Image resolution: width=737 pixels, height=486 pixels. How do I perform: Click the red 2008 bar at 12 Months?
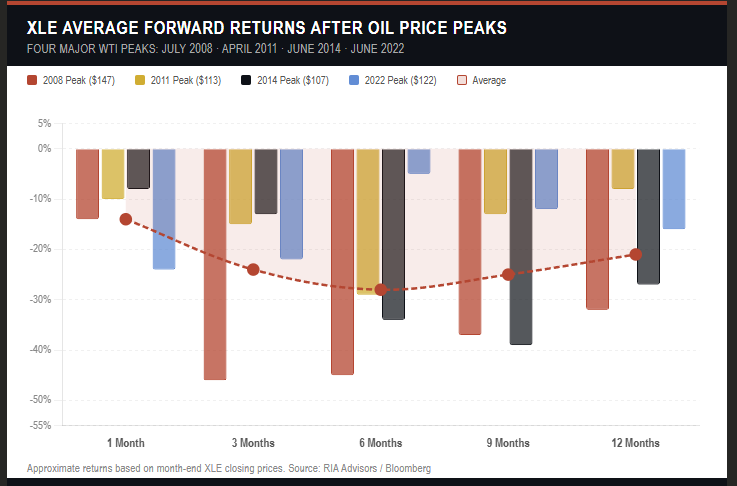coord(597,229)
